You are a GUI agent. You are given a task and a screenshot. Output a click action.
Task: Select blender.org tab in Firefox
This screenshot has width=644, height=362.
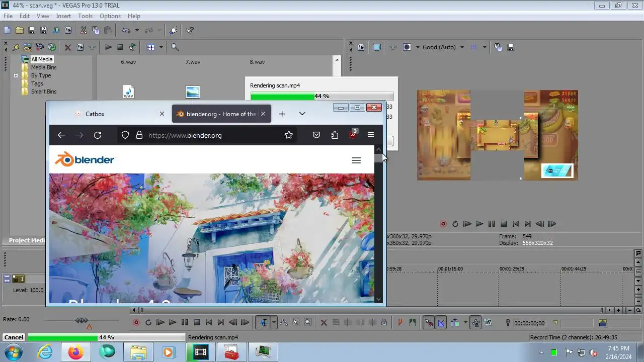221,114
